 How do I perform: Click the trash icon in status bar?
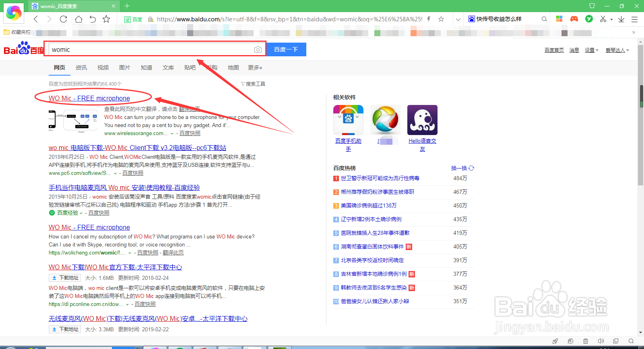(586, 341)
